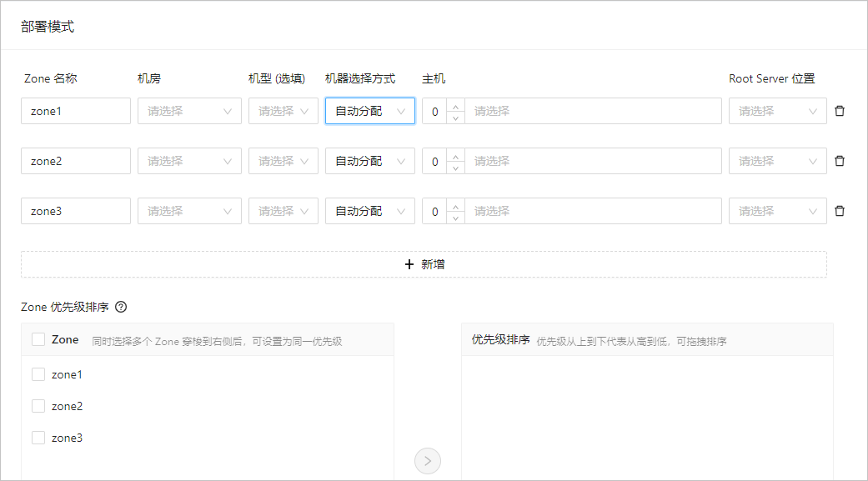Open Root Server 位置 dropdown for zone1
Viewport: 868px width, 481px height.
click(778, 111)
